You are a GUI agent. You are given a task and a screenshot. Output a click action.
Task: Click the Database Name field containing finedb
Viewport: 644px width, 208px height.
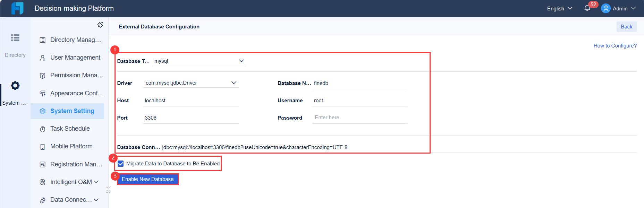click(x=360, y=83)
